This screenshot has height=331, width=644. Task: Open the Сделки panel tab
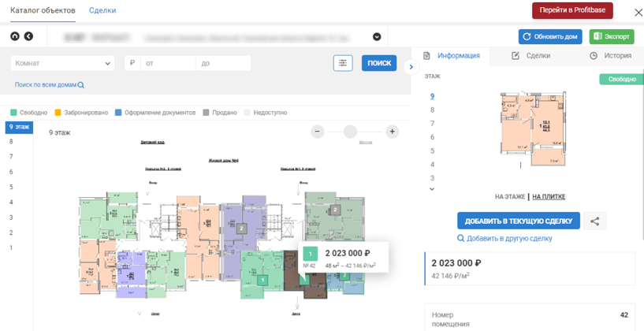pos(531,55)
